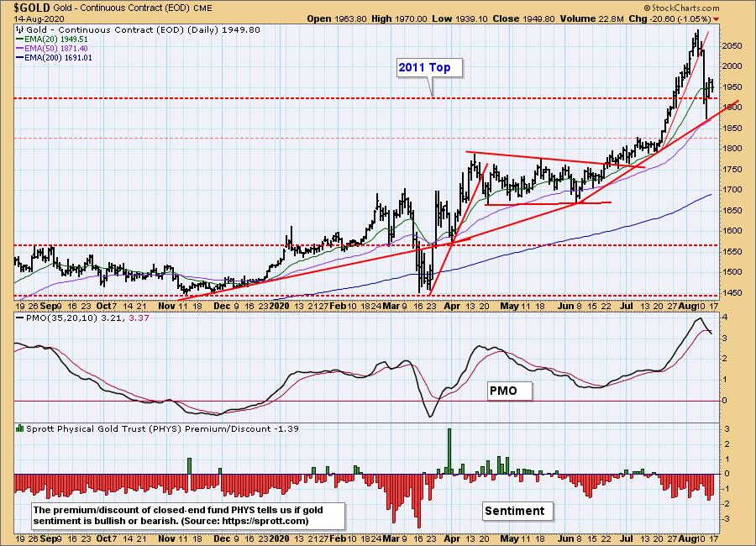
Task: Click the Close 1949.80 value in header
Action: [524, 18]
